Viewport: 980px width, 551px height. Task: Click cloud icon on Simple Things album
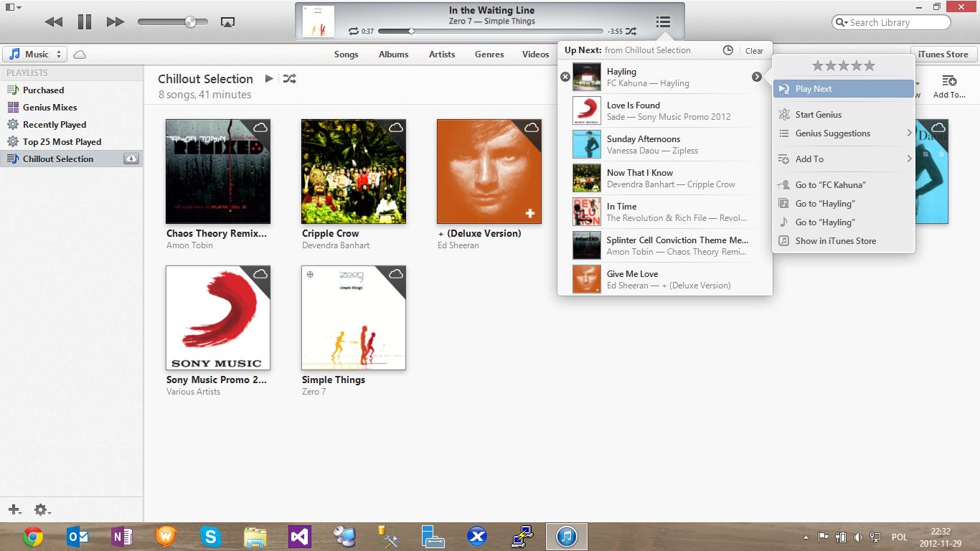point(396,273)
